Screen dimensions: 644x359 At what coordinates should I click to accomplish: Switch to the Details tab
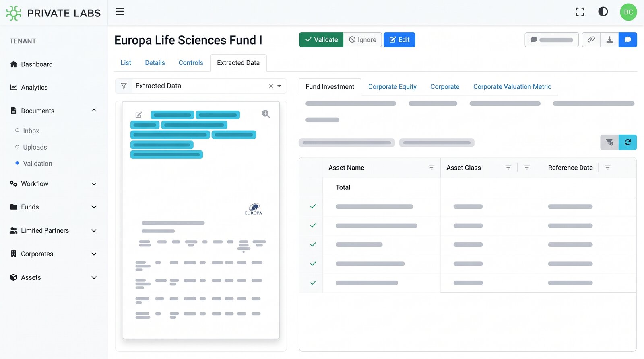point(155,63)
